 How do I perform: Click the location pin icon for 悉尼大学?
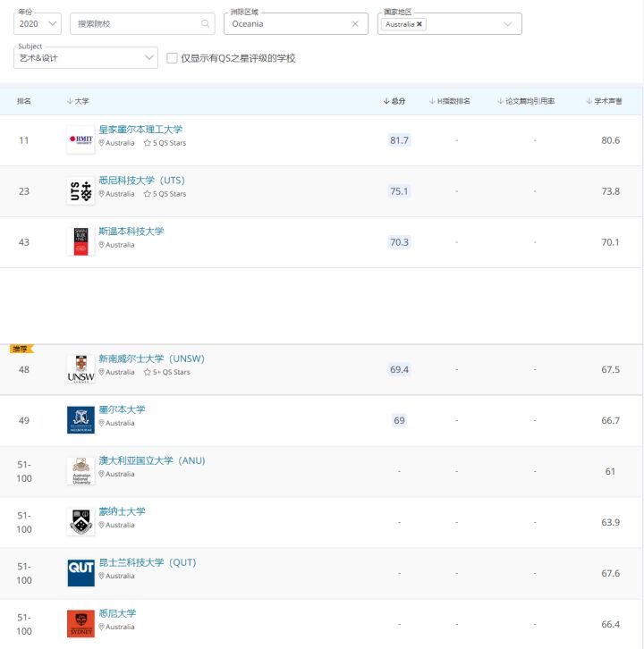[101, 627]
